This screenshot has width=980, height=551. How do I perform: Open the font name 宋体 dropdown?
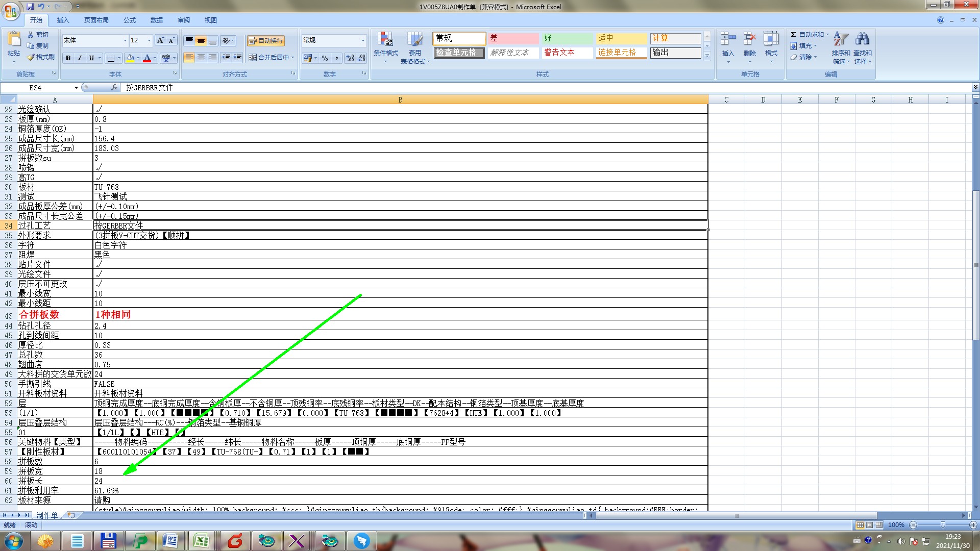pyautogui.click(x=125, y=40)
